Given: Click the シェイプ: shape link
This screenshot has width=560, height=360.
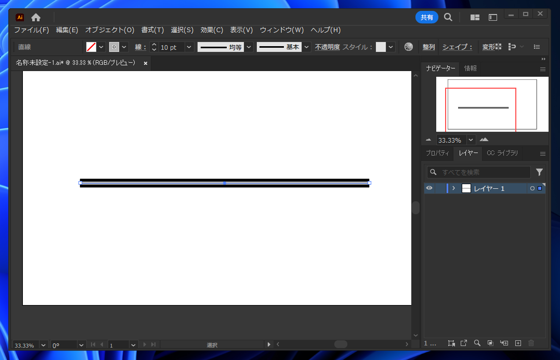Looking at the screenshot, I should tap(458, 47).
